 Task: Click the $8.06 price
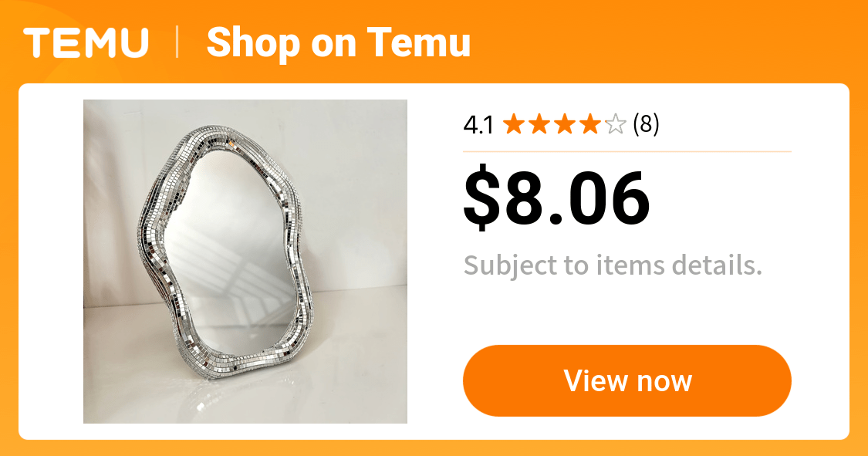556,198
